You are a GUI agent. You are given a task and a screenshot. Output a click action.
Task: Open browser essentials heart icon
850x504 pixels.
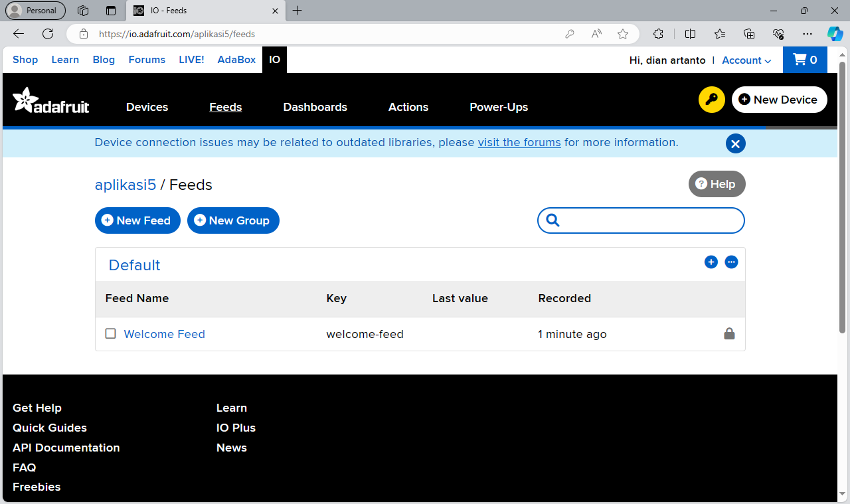(778, 34)
